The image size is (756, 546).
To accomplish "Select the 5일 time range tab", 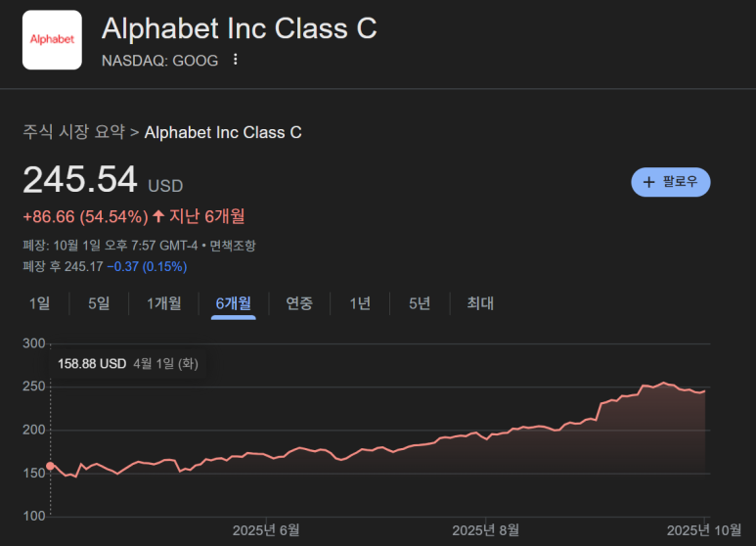I will [x=99, y=303].
